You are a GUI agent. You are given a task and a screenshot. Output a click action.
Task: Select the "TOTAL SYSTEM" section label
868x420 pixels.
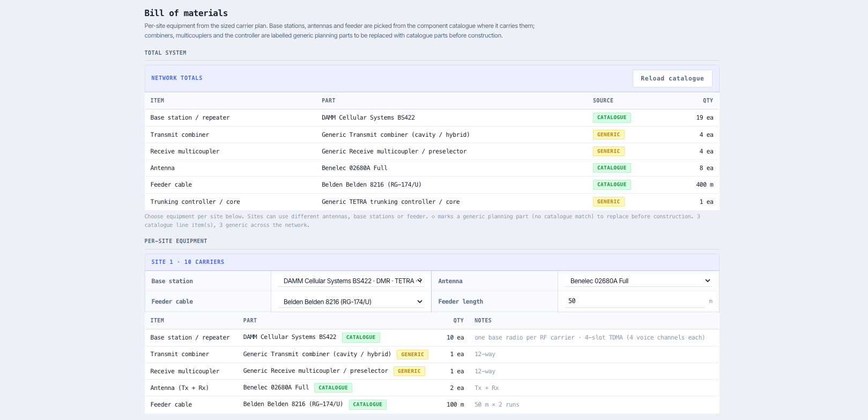[166, 53]
